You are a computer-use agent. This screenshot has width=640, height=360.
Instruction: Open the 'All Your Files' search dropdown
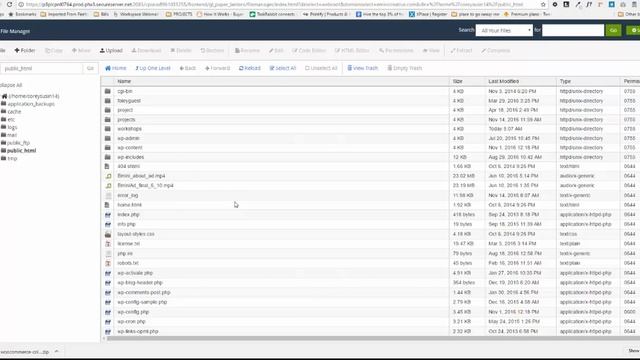tap(504, 30)
